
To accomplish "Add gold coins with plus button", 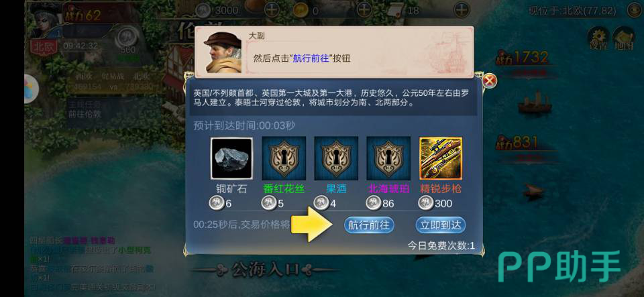I will (364, 10).
